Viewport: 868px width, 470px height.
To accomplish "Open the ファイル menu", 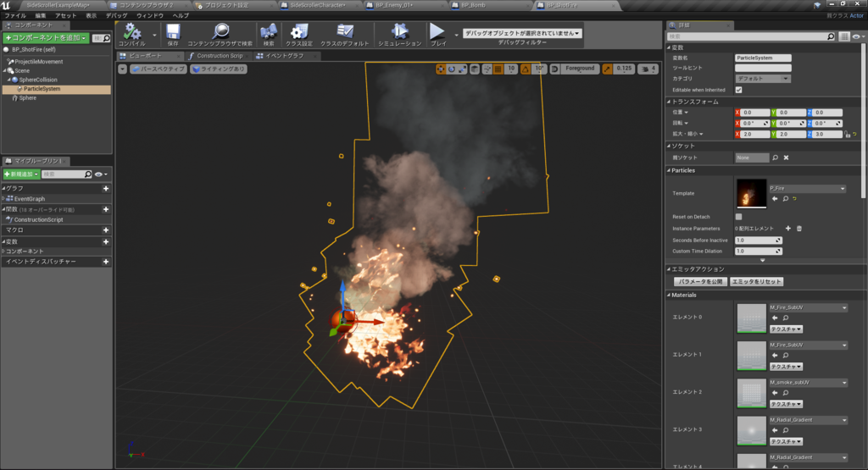I will pyautogui.click(x=15, y=15).
